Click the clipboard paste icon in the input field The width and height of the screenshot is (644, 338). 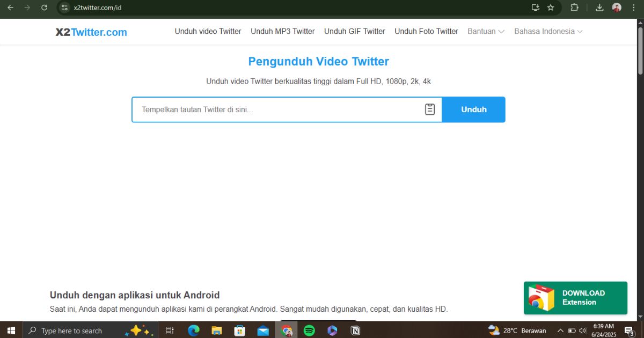tap(429, 109)
